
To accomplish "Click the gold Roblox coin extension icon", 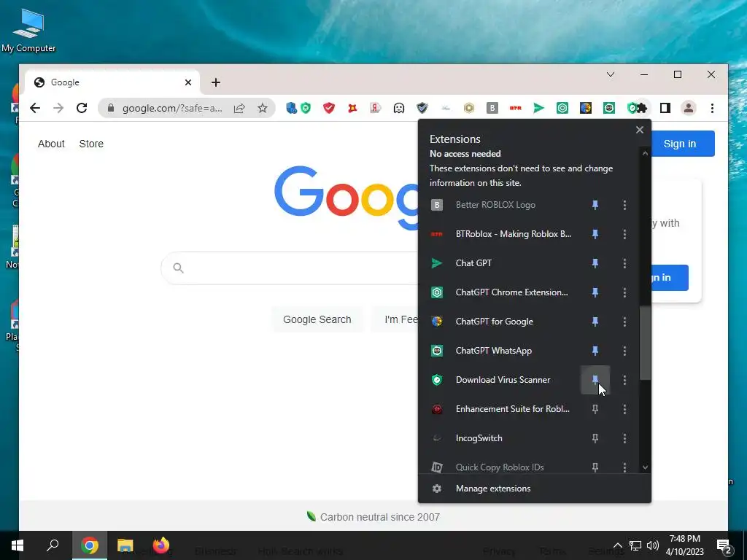I will (469, 108).
